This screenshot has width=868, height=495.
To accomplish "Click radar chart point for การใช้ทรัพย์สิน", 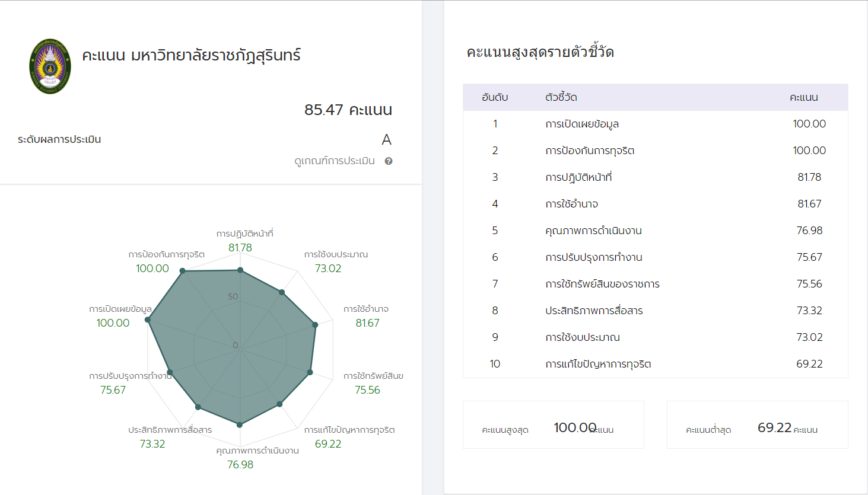I will pos(310,372).
